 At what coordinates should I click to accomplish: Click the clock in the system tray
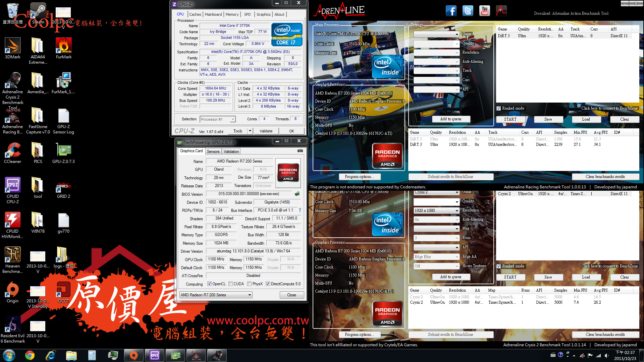click(x=625, y=355)
